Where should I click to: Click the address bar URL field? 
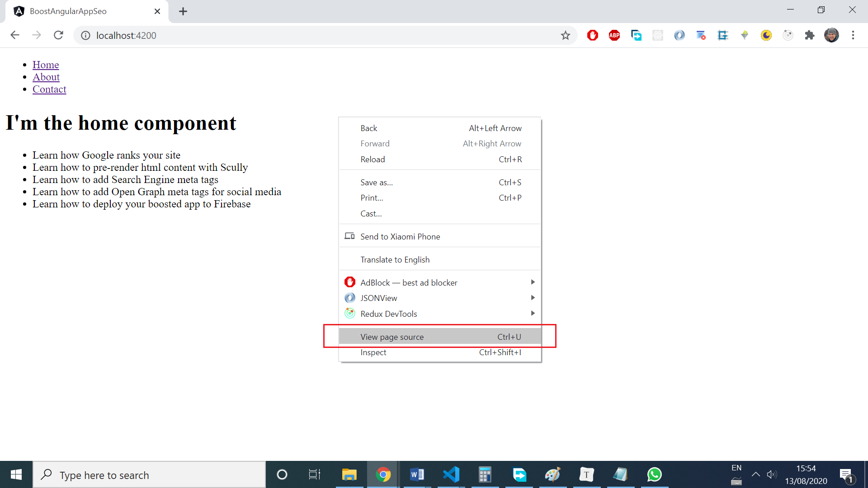click(x=181, y=35)
